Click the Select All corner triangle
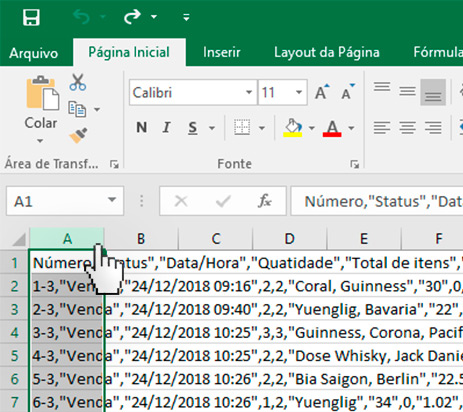 pos(19,239)
